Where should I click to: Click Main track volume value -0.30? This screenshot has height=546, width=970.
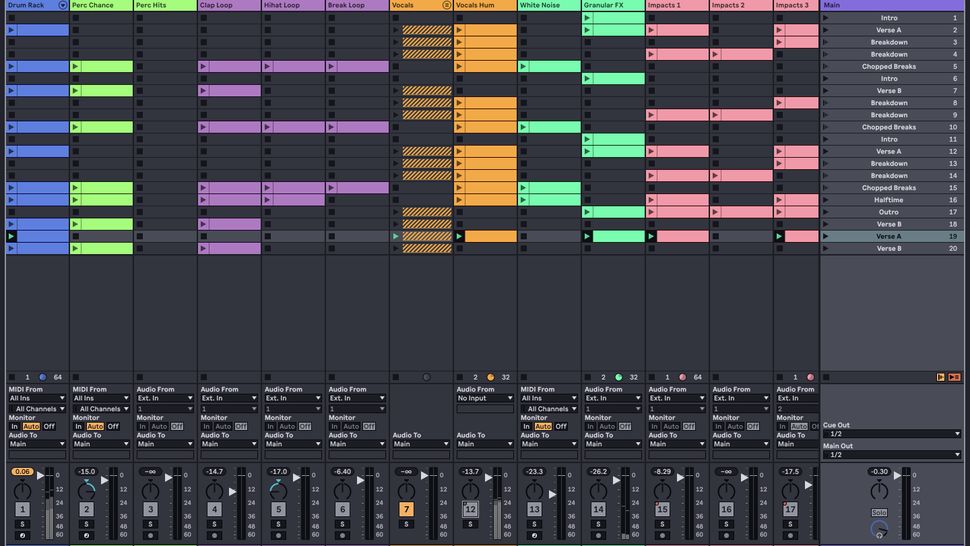pyautogui.click(x=879, y=472)
